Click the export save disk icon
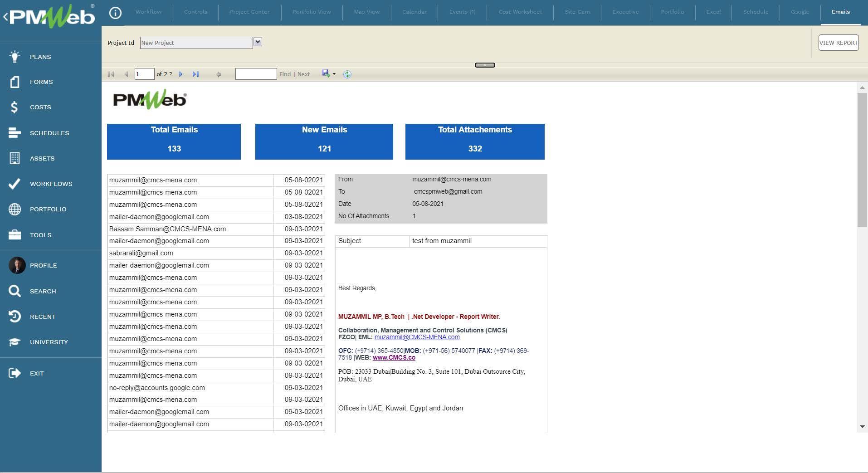The width and height of the screenshot is (868, 473). tap(326, 73)
